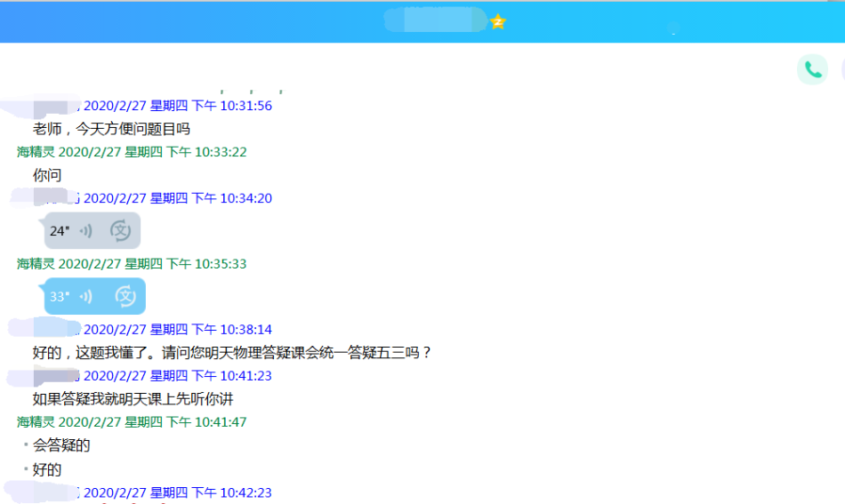
Task: Play the gray 24" voice message bubble
Action: [x=60, y=231]
